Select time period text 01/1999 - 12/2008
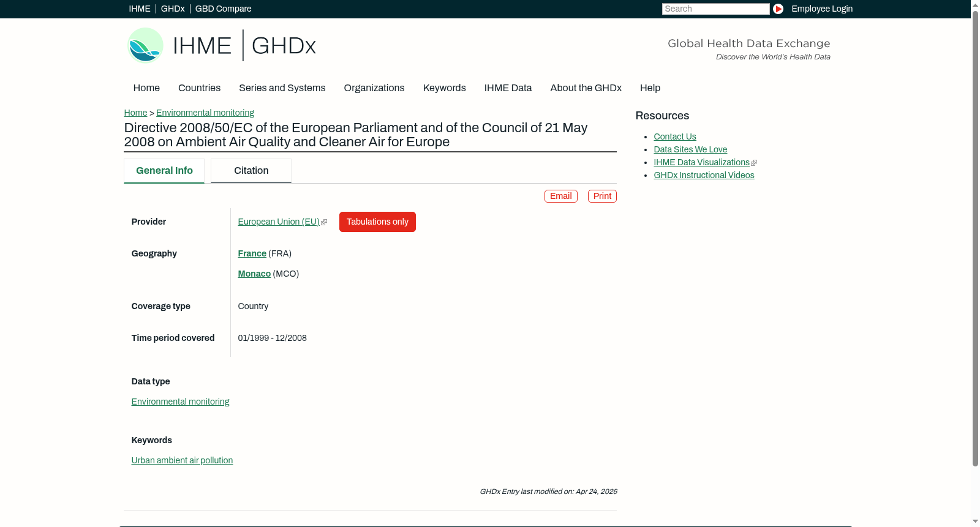This screenshot has height=527, width=980. (273, 338)
